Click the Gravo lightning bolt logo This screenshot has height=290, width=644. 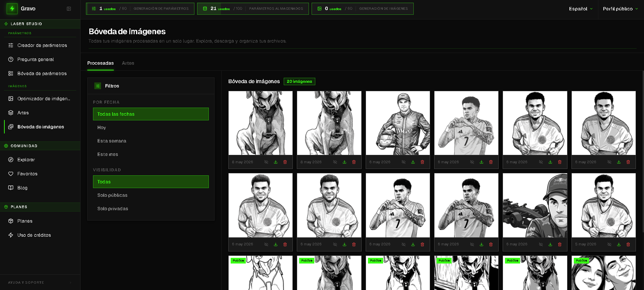coord(12,9)
